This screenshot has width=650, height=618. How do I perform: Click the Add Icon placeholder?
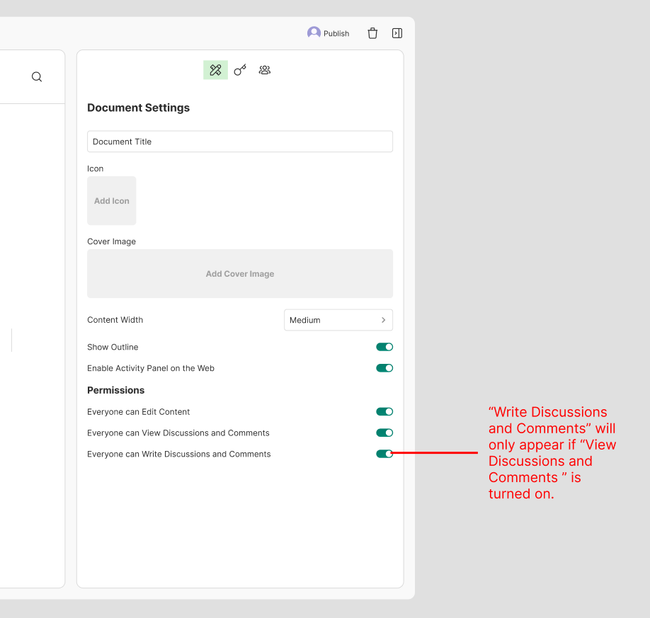pyautogui.click(x=112, y=201)
